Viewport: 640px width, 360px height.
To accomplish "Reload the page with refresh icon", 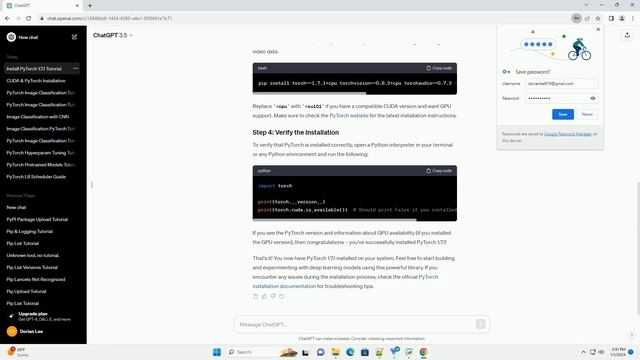I will (x=29, y=18).
